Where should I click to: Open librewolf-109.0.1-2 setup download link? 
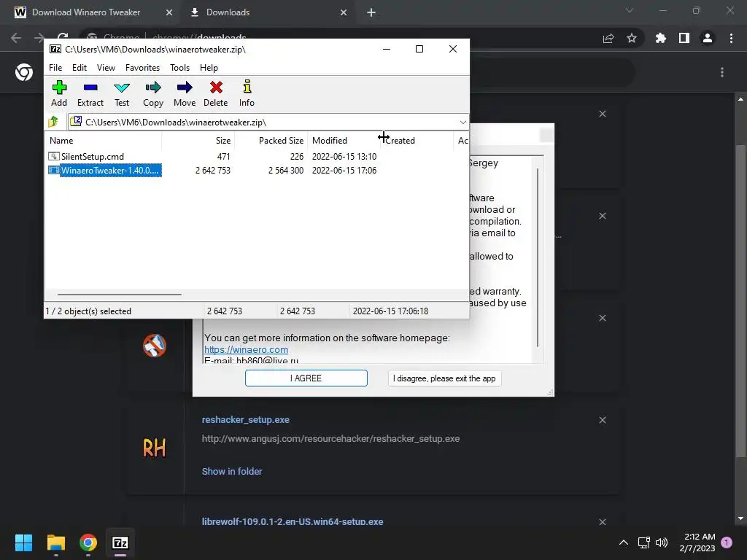tap(292, 521)
